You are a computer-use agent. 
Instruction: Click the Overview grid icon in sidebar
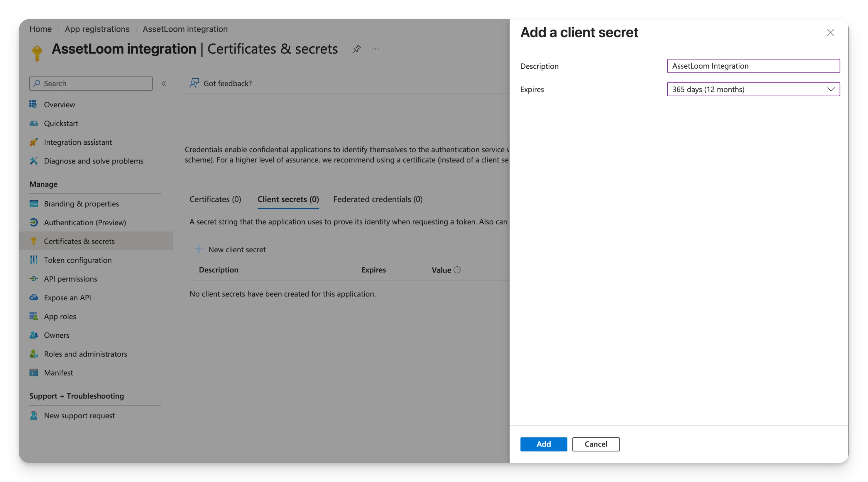pyautogui.click(x=33, y=104)
